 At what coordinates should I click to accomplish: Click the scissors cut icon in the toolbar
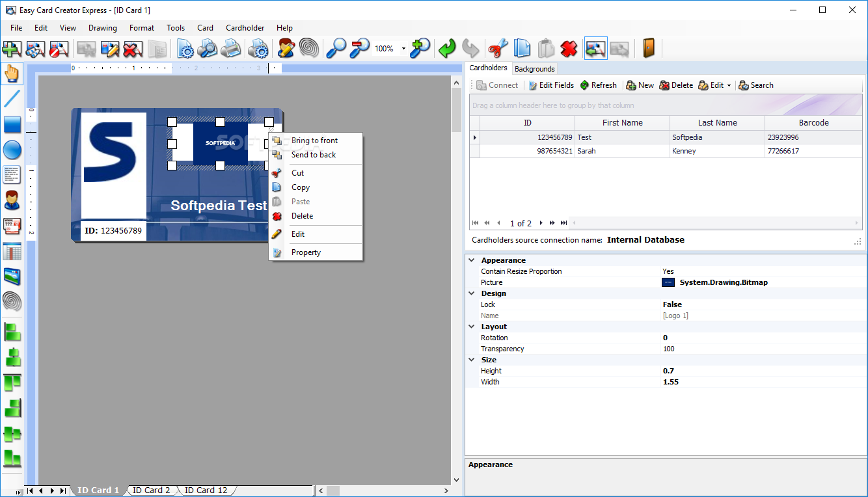[498, 49]
